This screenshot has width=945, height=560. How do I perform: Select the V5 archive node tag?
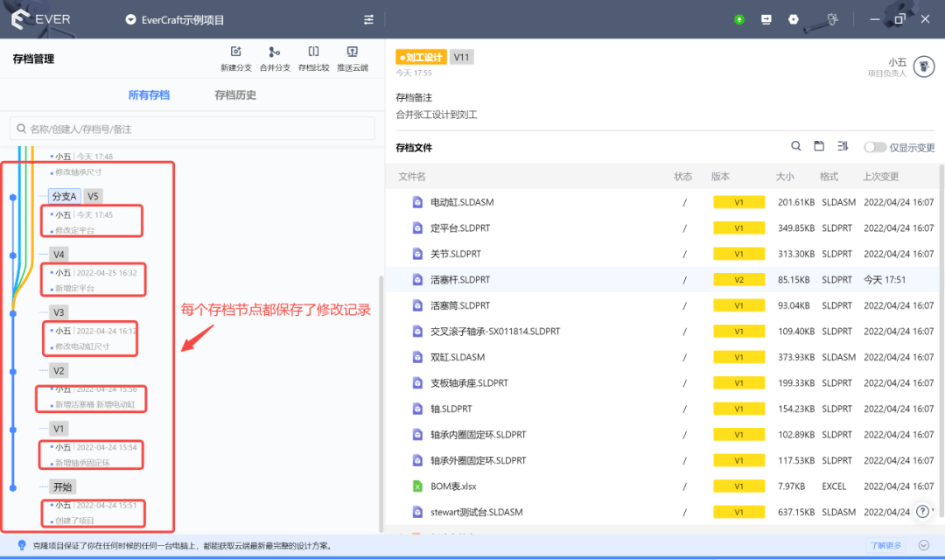tap(93, 197)
